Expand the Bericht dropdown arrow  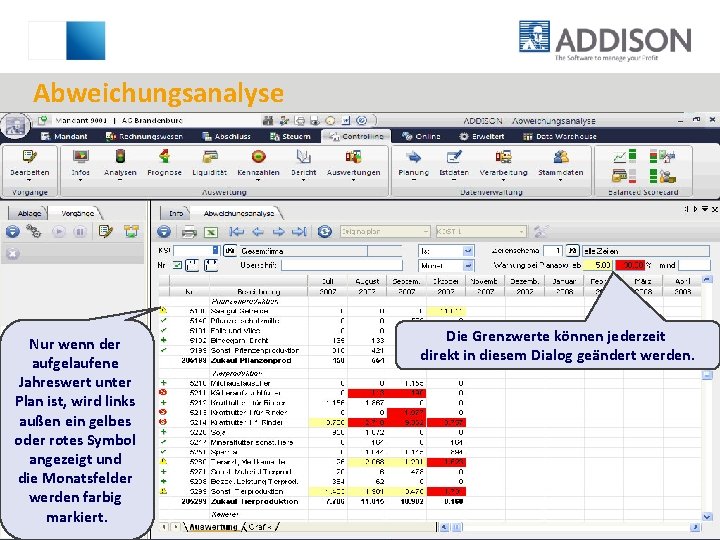tap(304, 180)
